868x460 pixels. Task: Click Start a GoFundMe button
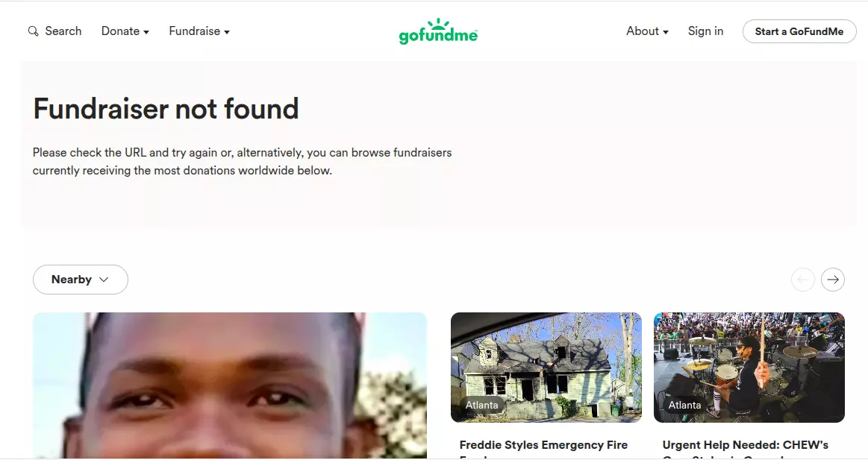799,31
